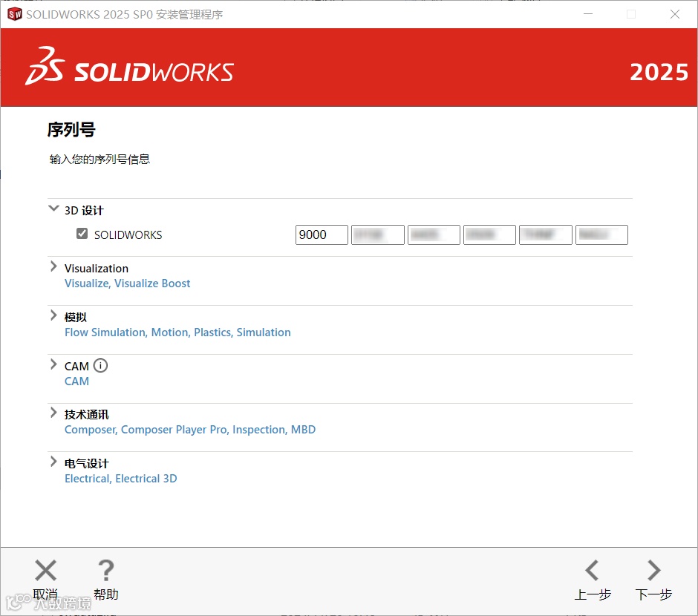Collapse the 3D 设计 section
Screen dimensions: 698x616
point(54,208)
